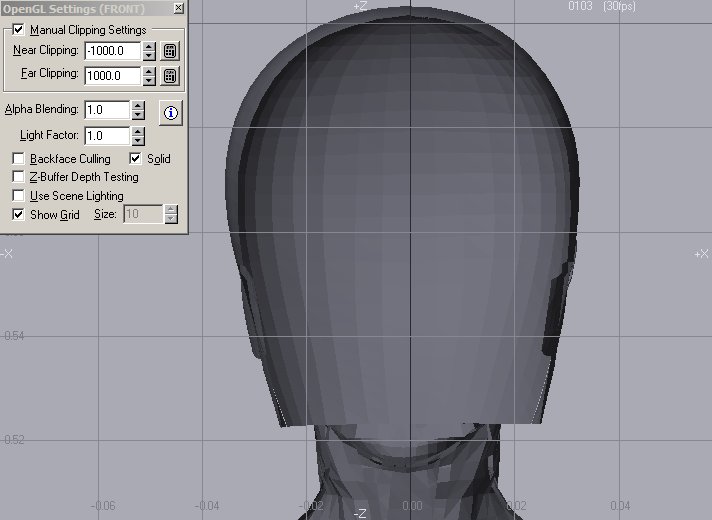Open calculator for Far Clipping value

tap(170, 76)
